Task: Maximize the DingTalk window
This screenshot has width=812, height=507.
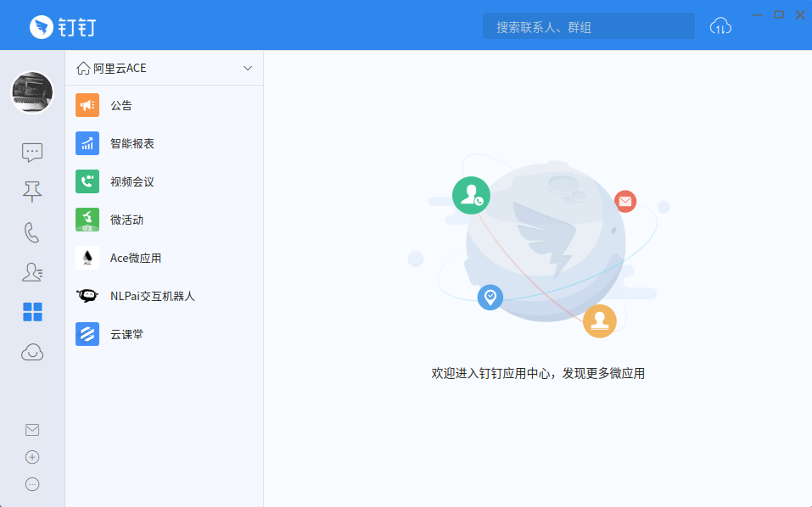Action: pos(779,14)
